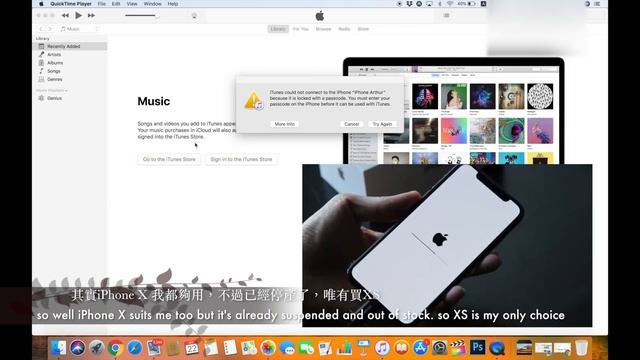Open Keynote from the Dock
Image resolution: width=640 pixels, height=360 pixels.
click(x=363, y=348)
